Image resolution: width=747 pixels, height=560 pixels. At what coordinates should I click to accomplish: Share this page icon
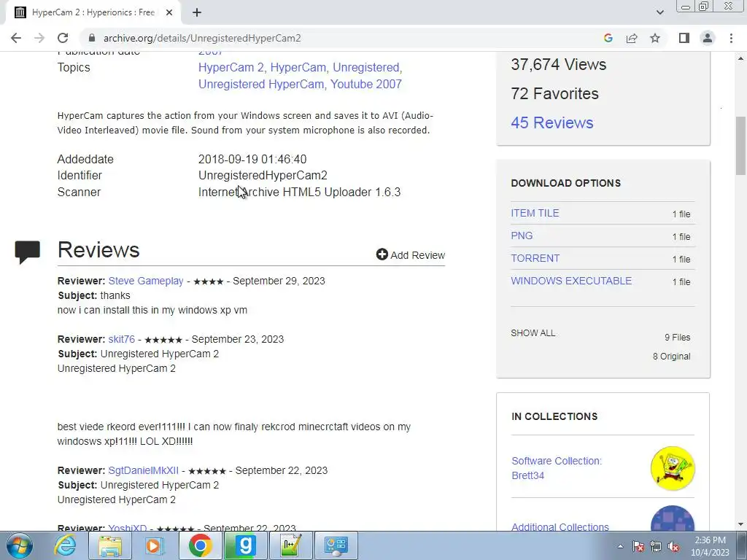click(632, 38)
